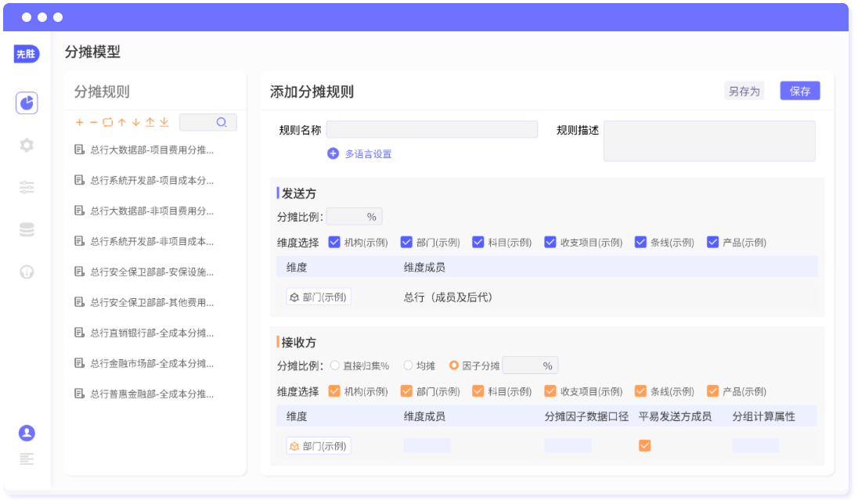This screenshot has width=858, height=504.
Task: Click the 规则名称 input field
Action: 431,130
